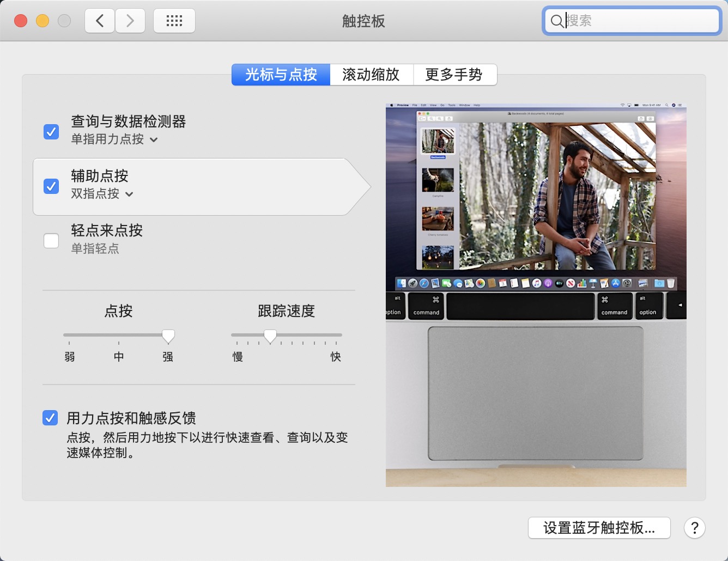Select the 光标与点按 tab

pyautogui.click(x=281, y=75)
